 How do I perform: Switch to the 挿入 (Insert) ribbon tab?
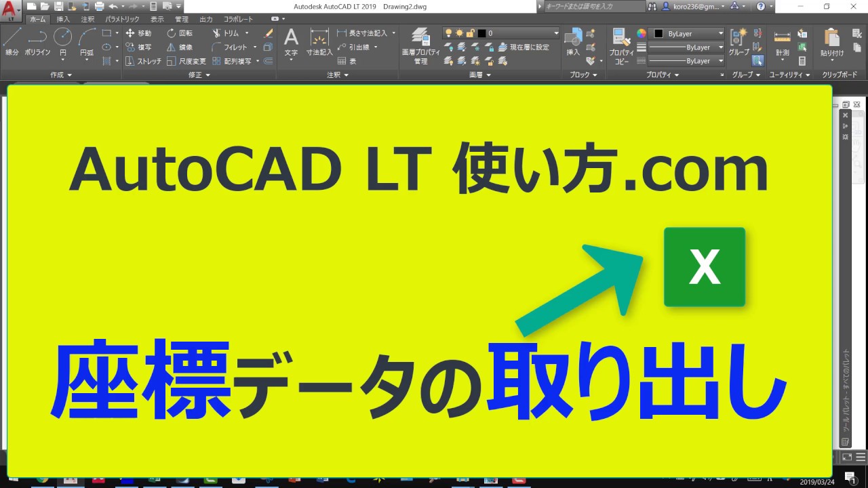(x=63, y=20)
